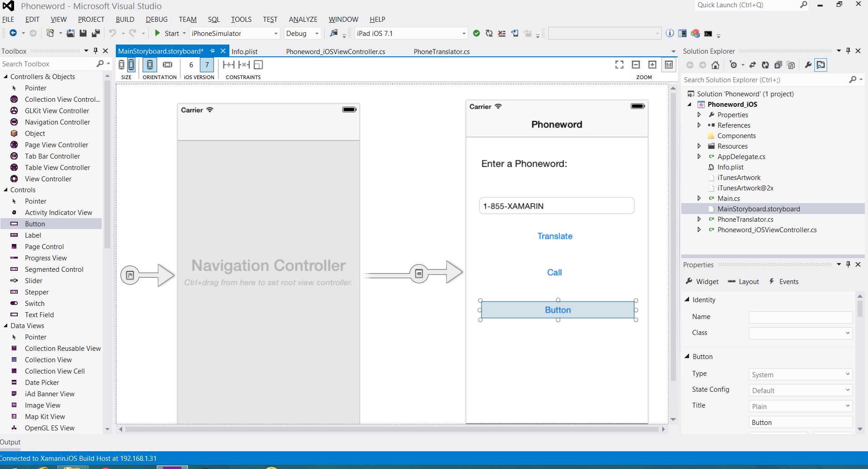This screenshot has height=469, width=868.
Task: Open the Button Type dropdown set to System
Action: (800, 374)
